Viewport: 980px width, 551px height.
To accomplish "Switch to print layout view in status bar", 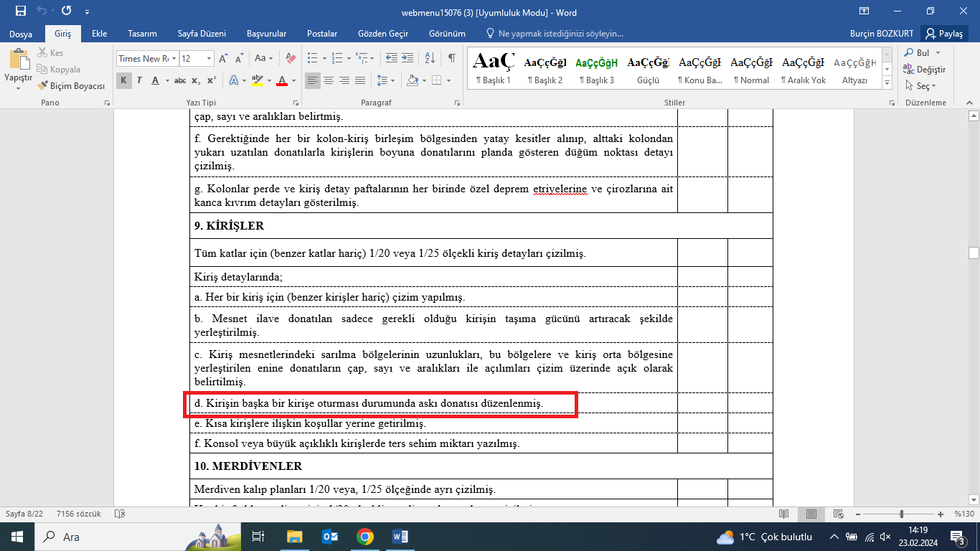I will pos(811,514).
